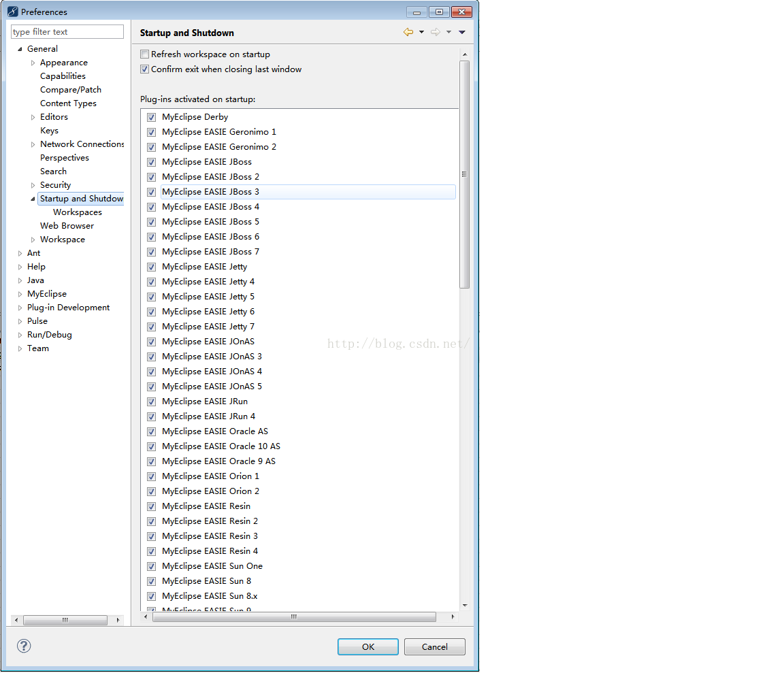This screenshot has height=673, width=784.
Task: Open the forward history dropdown arrow
Action: tap(448, 32)
